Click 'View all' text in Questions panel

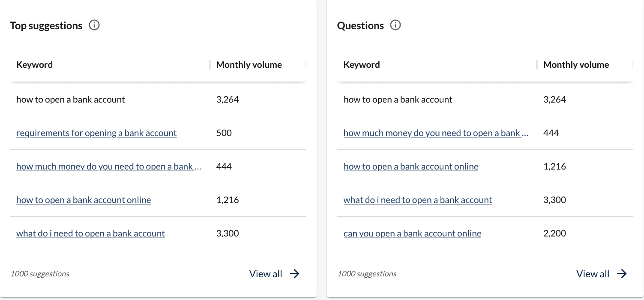[593, 274]
